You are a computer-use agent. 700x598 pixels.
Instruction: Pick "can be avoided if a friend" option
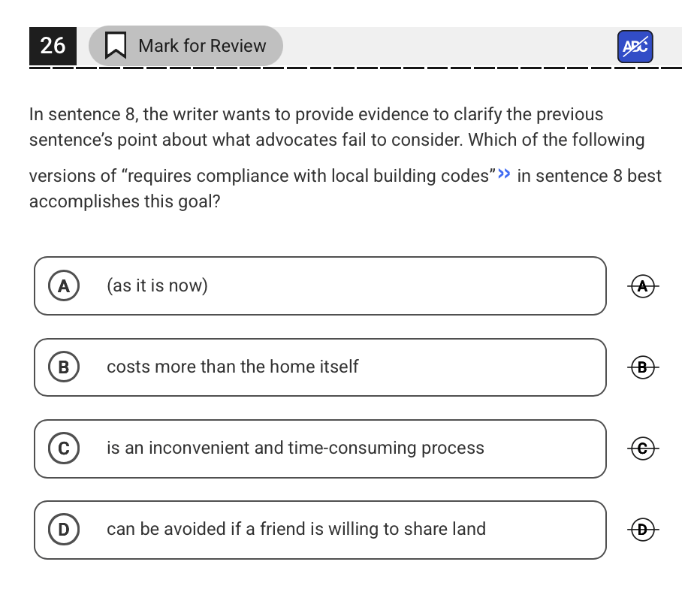point(320,530)
